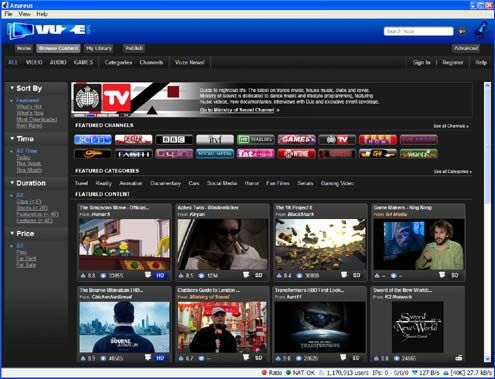Image resolution: width=495 pixels, height=379 pixels.
Task: Click the Sign In link
Action: [x=422, y=62]
